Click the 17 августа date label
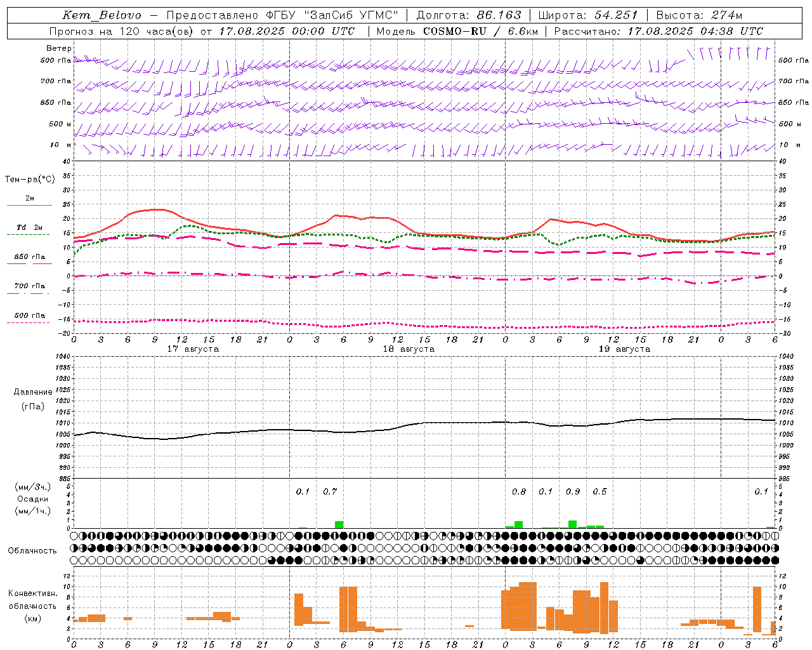 point(193,349)
